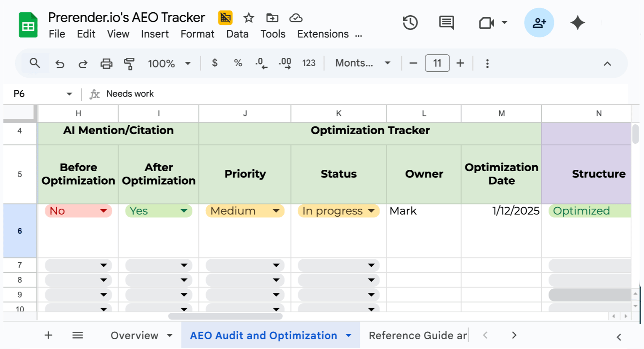The image size is (644, 349).
Task: Open the zoom 100% dropdown
Action: click(x=169, y=64)
